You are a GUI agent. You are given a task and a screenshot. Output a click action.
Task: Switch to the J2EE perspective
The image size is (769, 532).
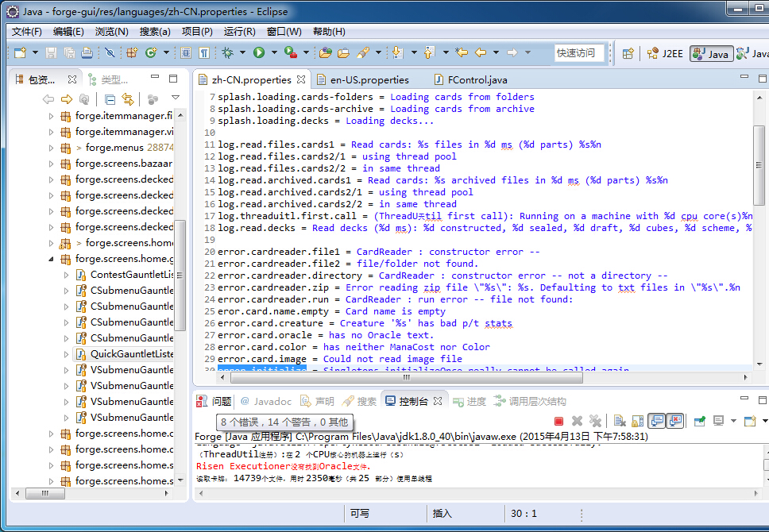[x=665, y=53]
